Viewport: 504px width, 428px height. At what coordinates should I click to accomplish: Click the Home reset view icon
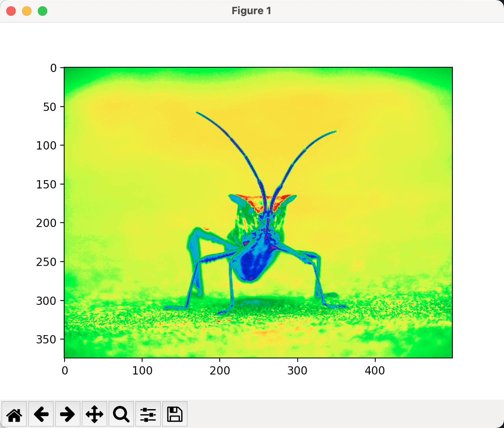tap(14, 414)
